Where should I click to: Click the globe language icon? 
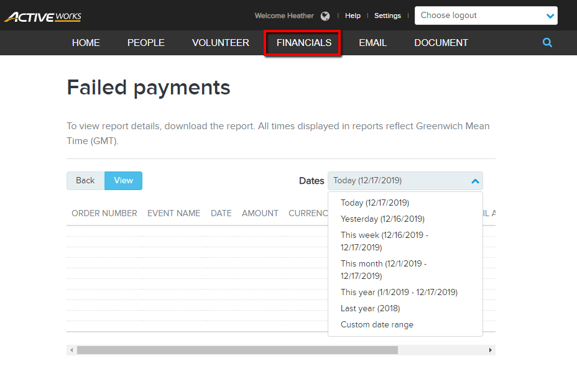coord(325,16)
